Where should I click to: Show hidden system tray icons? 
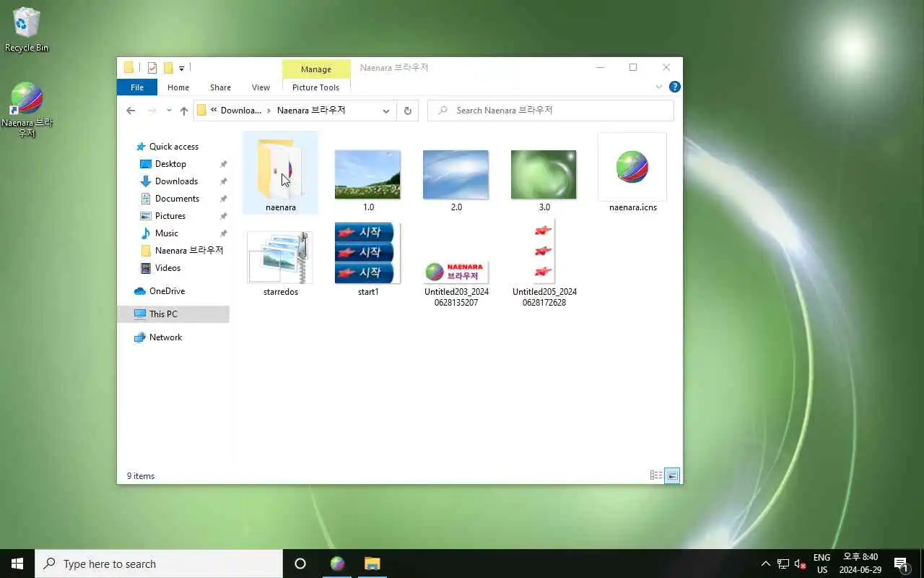click(x=766, y=564)
